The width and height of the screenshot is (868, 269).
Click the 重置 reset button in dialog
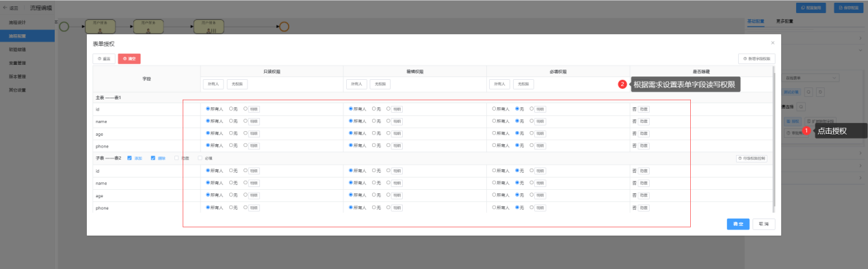[104, 59]
